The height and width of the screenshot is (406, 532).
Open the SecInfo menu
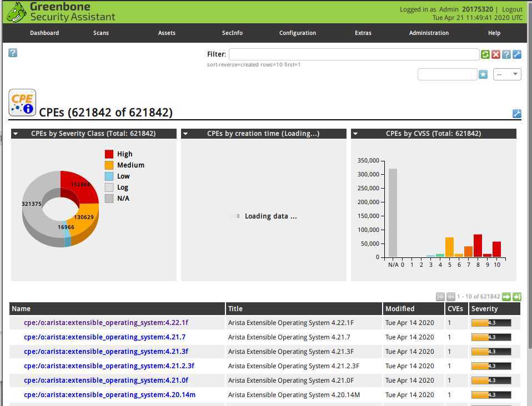pos(232,33)
